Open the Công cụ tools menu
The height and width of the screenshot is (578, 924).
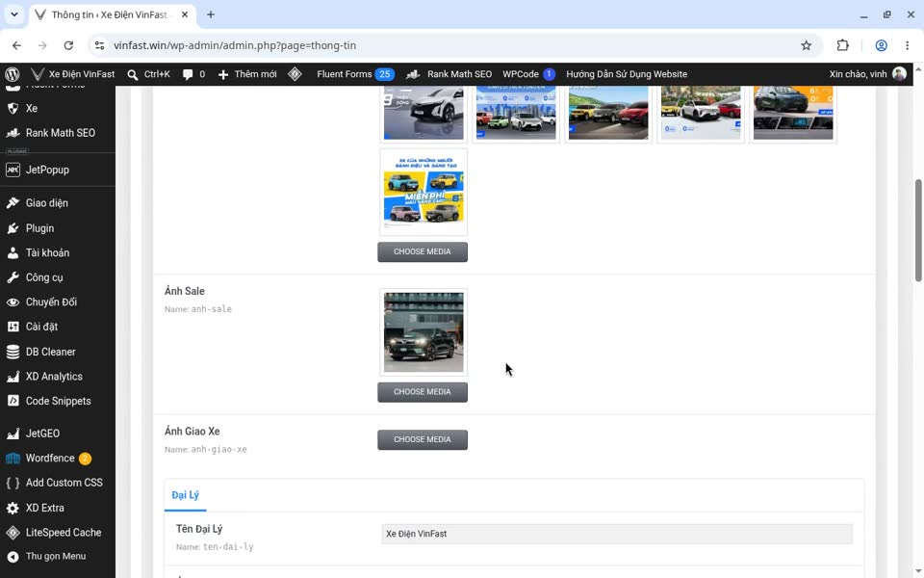[58, 277]
